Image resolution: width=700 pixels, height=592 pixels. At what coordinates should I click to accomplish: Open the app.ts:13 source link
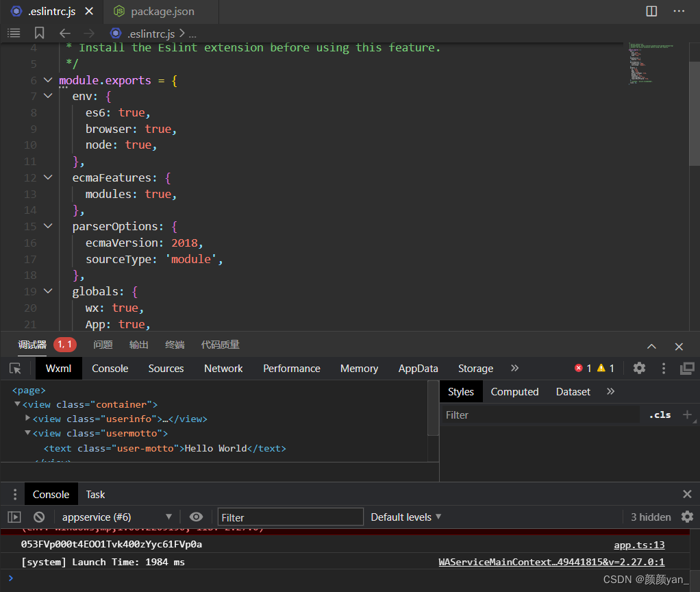click(639, 545)
